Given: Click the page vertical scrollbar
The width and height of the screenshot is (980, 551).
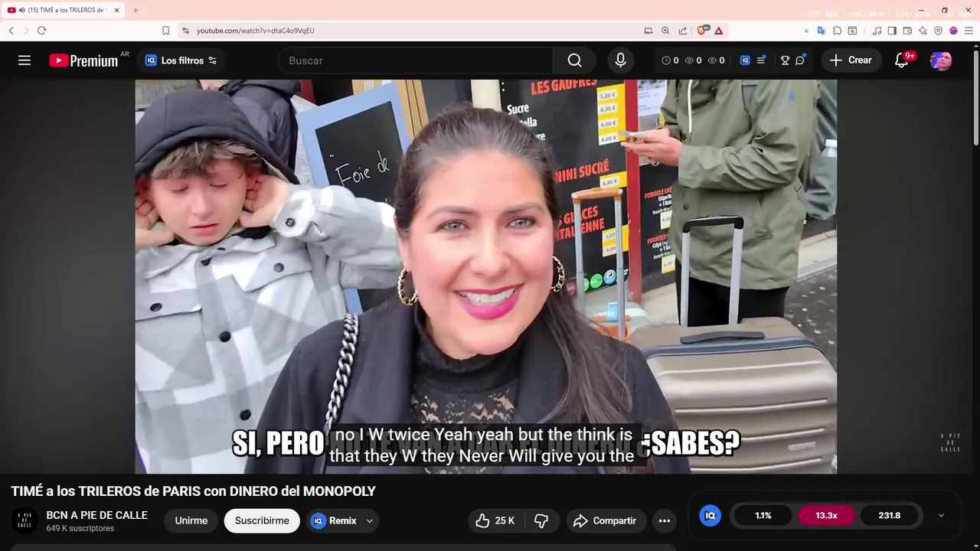Looking at the screenshot, I should tap(975, 96).
